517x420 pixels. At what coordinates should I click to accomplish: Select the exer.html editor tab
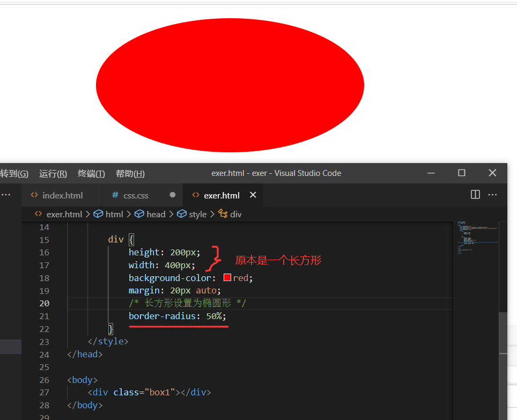point(221,195)
